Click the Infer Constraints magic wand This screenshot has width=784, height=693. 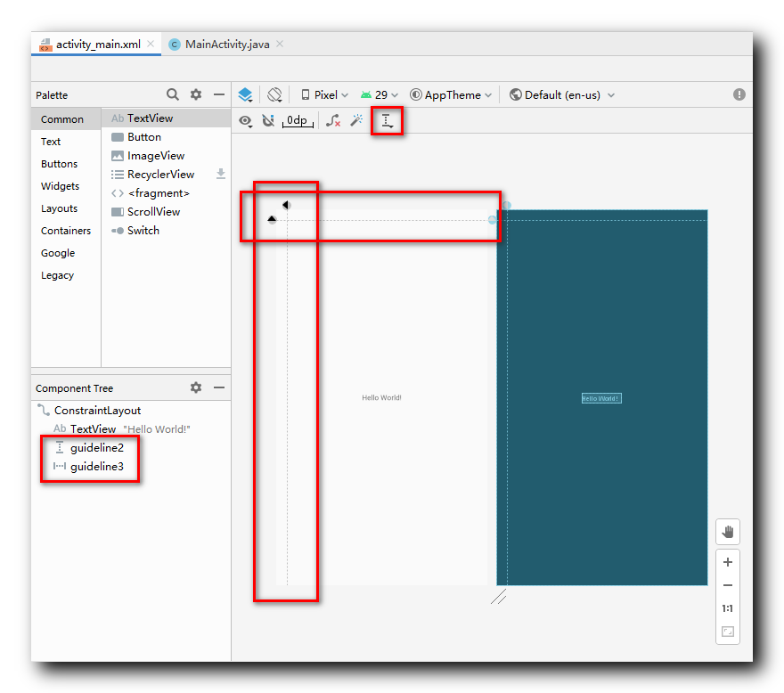pyautogui.click(x=356, y=120)
